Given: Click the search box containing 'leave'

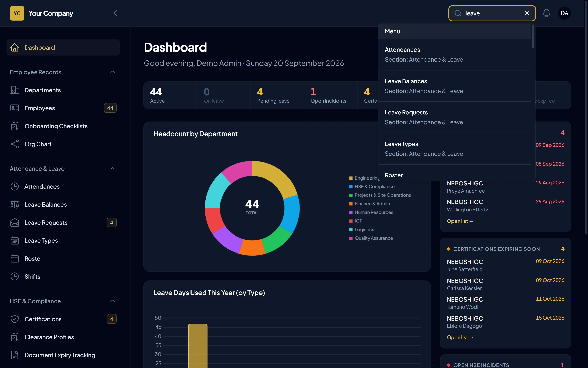Looking at the screenshot, I should [492, 13].
